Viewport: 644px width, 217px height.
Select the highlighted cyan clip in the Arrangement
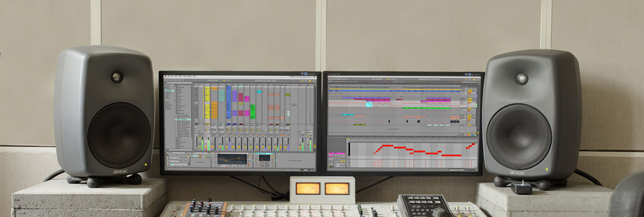(x=369, y=104)
